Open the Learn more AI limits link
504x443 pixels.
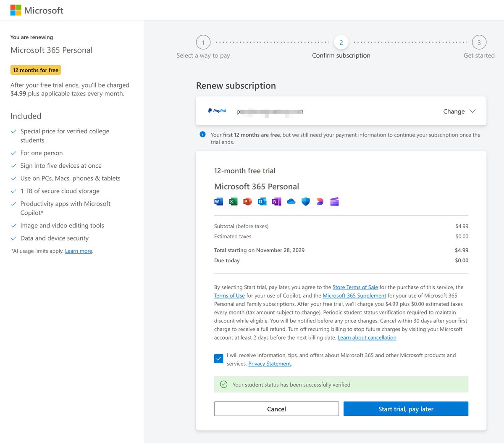click(79, 251)
